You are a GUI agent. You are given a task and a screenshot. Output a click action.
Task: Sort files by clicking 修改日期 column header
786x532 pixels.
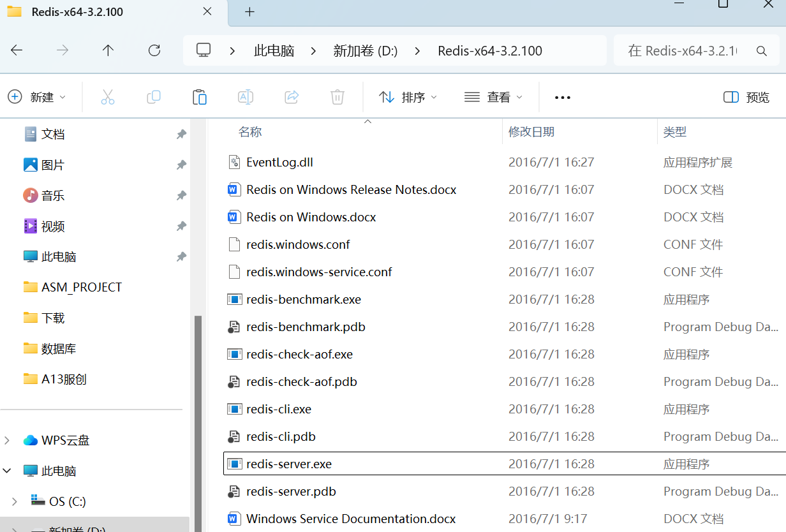pos(531,131)
